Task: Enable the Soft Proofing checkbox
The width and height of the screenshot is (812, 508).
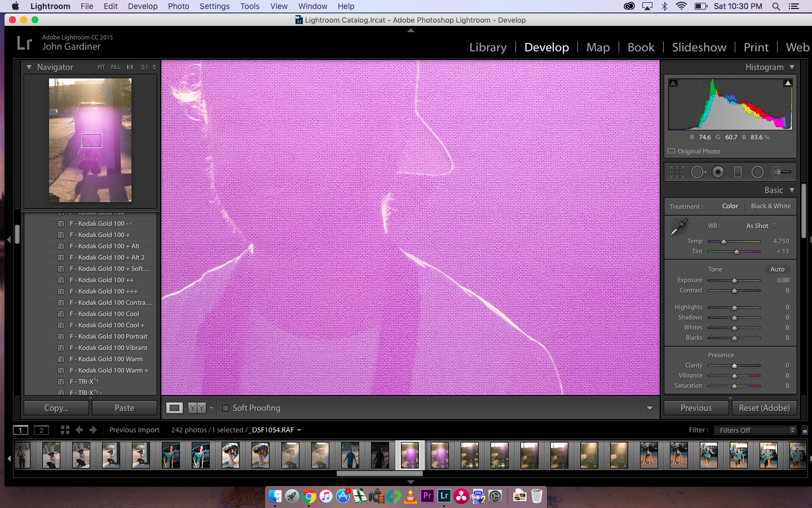Action: tap(226, 408)
